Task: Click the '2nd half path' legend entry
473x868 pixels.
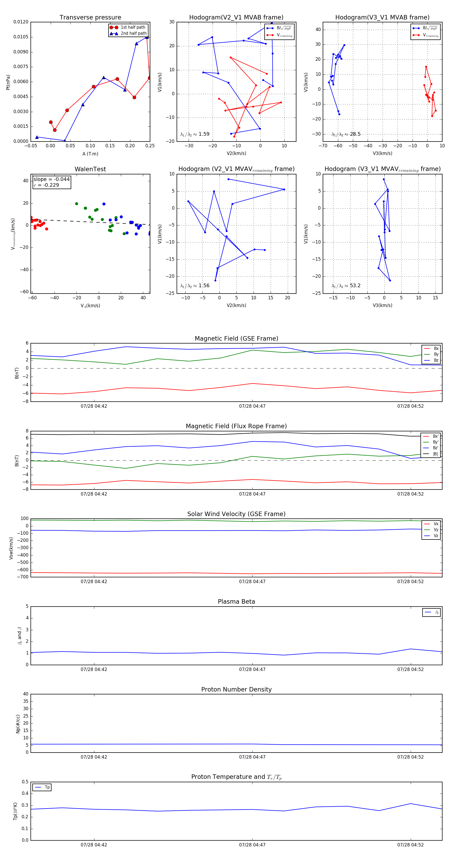Action: click(128, 33)
